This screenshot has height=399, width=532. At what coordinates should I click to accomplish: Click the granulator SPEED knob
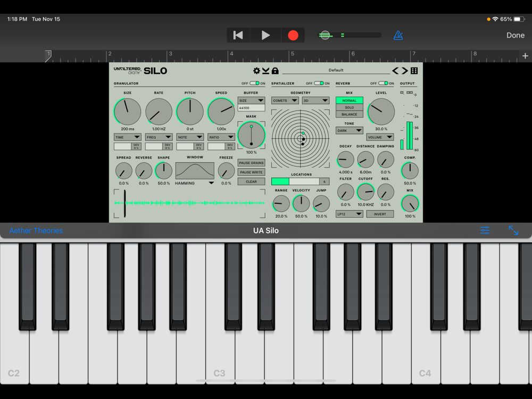pyautogui.click(x=221, y=112)
